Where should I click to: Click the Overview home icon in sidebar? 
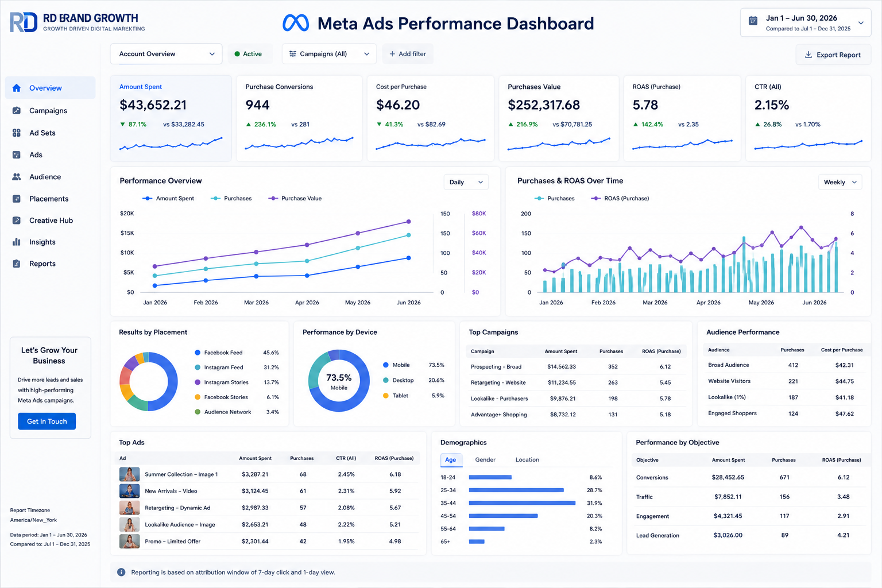17,88
